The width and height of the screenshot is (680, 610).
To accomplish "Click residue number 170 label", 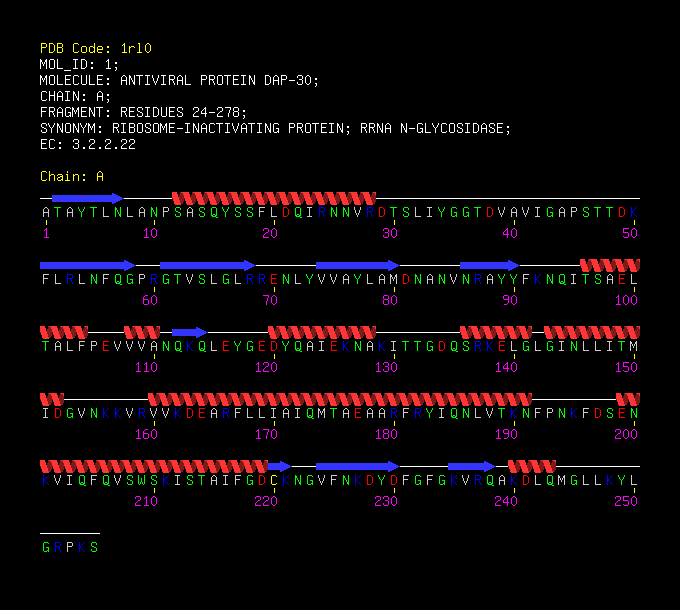I will point(266,434).
